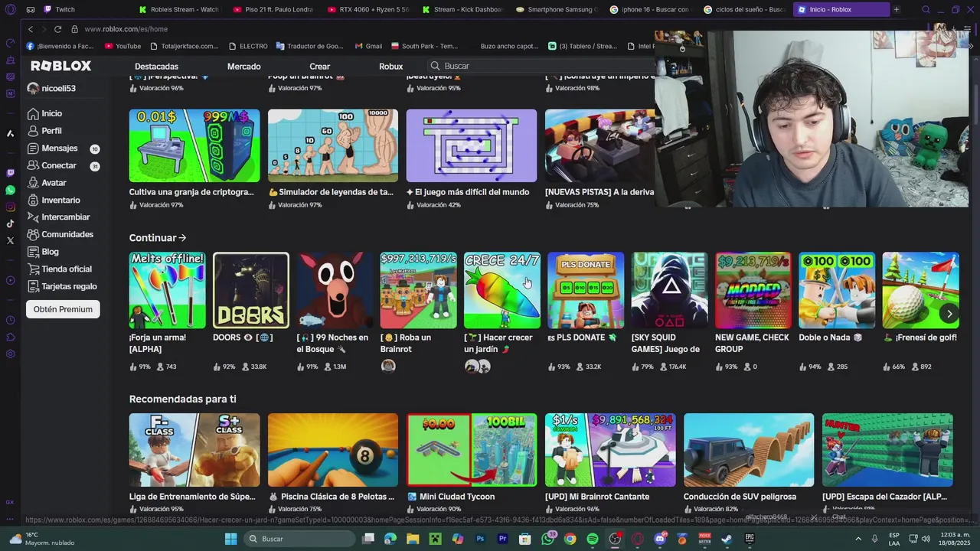Open Spotify from the Windows taskbar
The height and width of the screenshot is (551, 980).
[x=592, y=539]
